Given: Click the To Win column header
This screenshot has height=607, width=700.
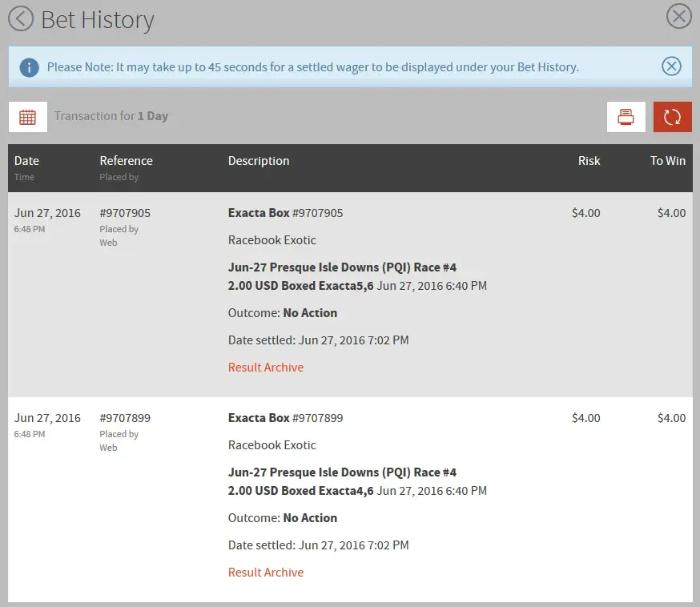Looking at the screenshot, I should click(x=667, y=161).
